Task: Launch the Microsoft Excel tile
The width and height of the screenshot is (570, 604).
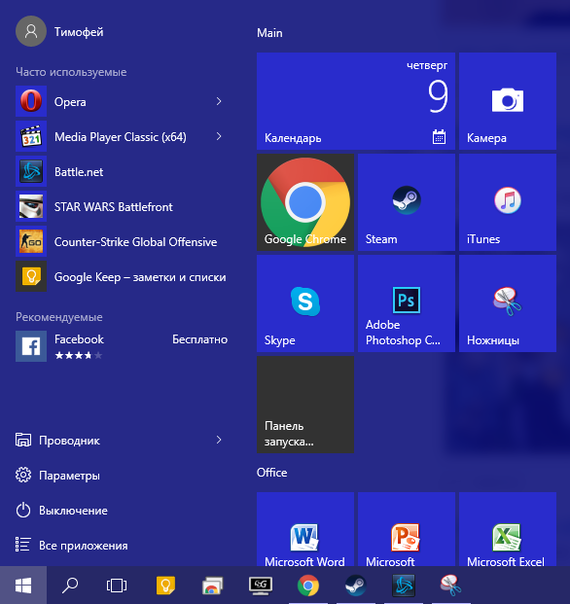Action: tap(508, 529)
